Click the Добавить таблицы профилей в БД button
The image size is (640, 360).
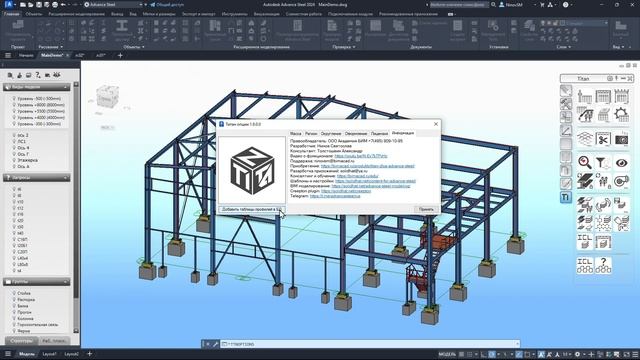pos(251,209)
